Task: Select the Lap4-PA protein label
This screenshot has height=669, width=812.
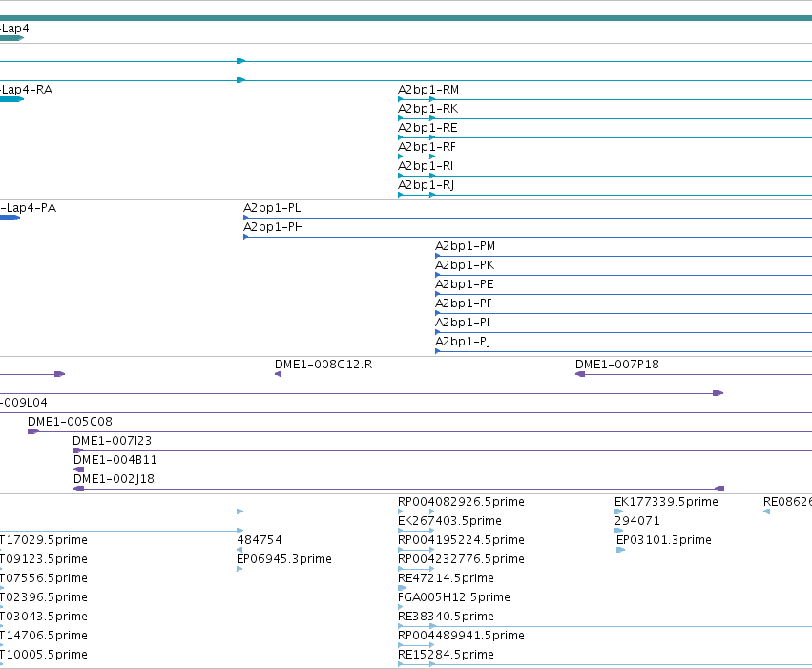Action: pyautogui.click(x=28, y=208)
